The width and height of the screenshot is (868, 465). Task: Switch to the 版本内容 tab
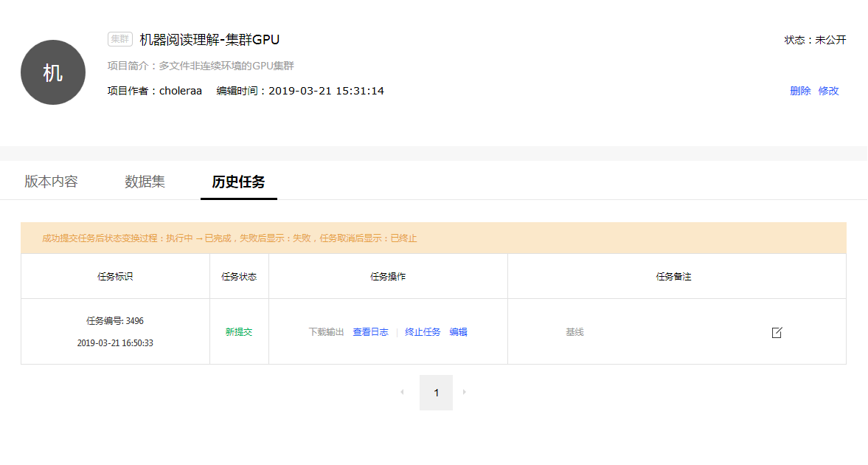[51, 182]
